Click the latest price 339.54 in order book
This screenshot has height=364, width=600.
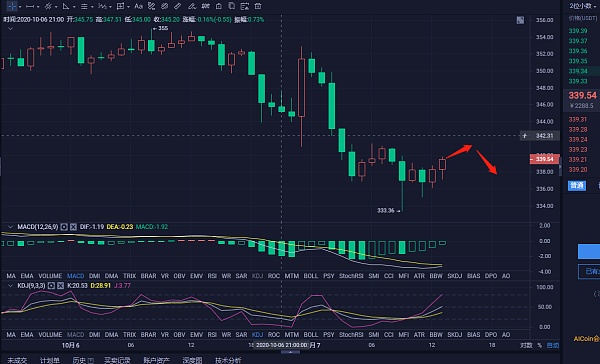[582, 95]
